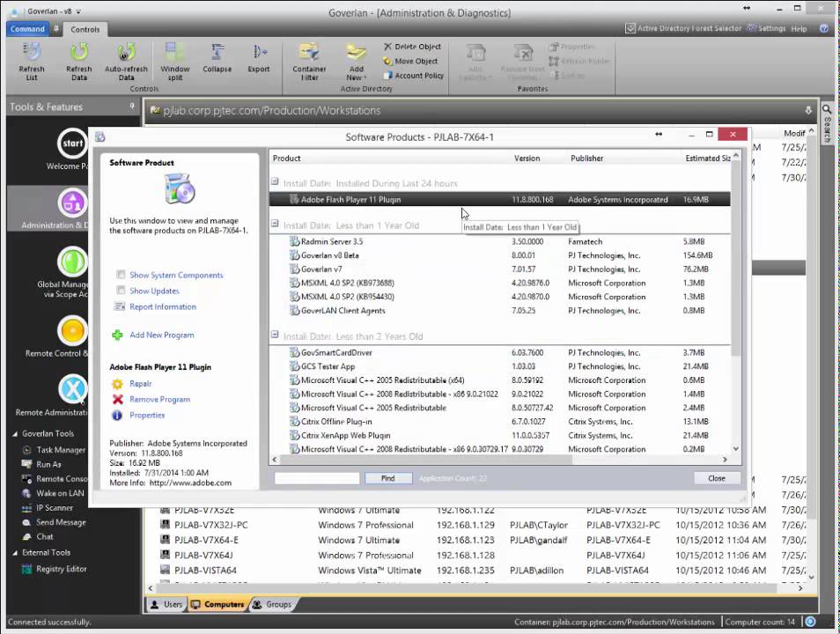Click the Report Information link
This screenshot has width=840, height=634.
(x=163, y=306)
